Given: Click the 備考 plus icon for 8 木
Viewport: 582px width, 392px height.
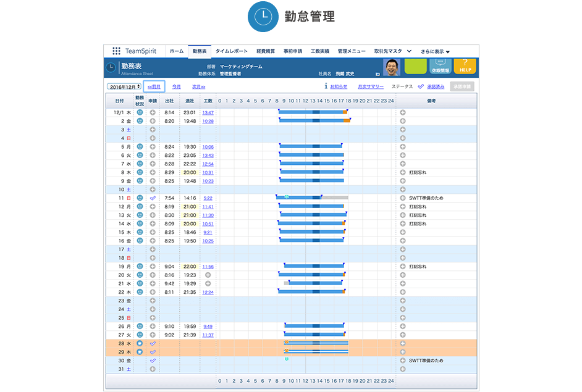Looking at the screenshot, I should [x=403, y=172].
